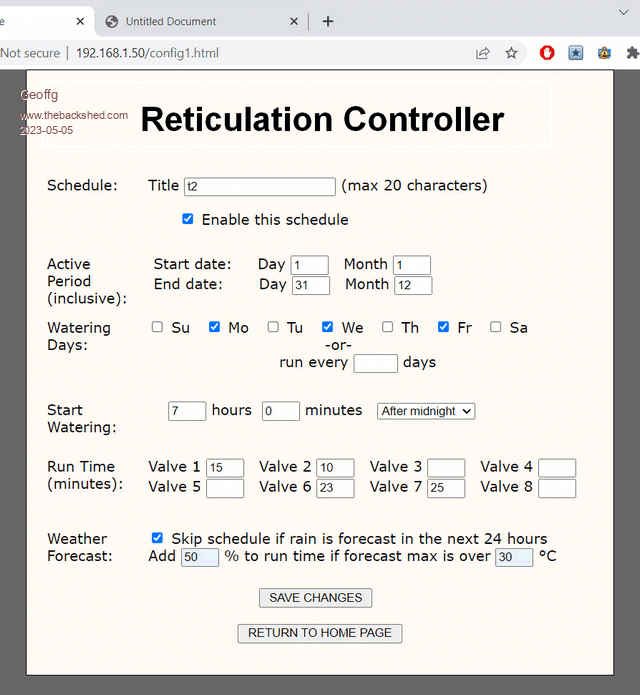
Task: Click the URL in the address bar
Action: pos(147,53)
